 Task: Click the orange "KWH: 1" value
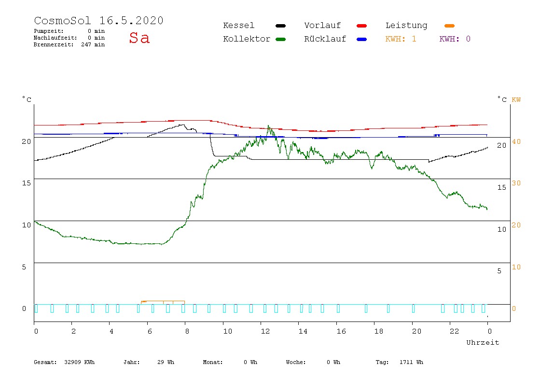tap(401, 39)
